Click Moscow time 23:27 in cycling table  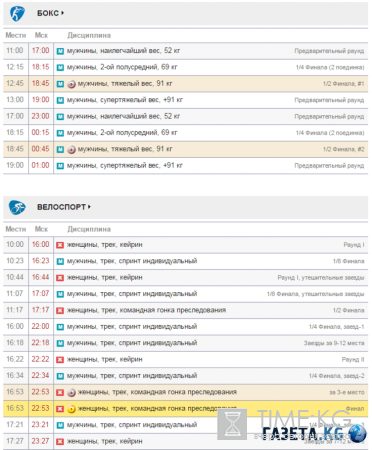[40, 441]
